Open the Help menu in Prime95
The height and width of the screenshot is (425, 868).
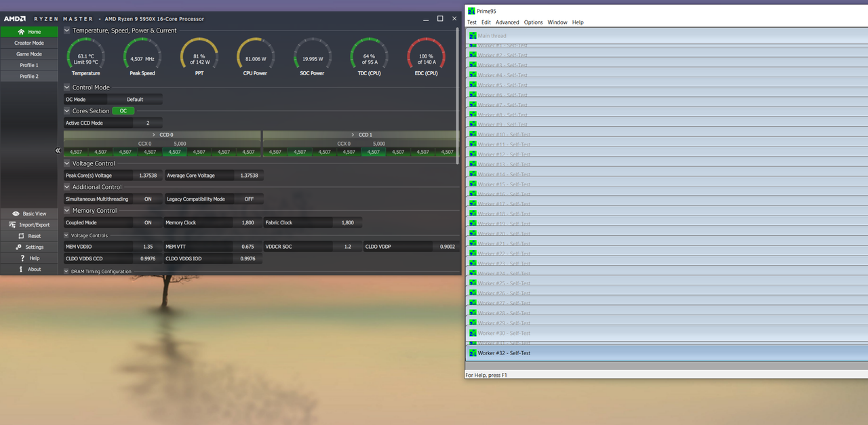click(578, 22)
